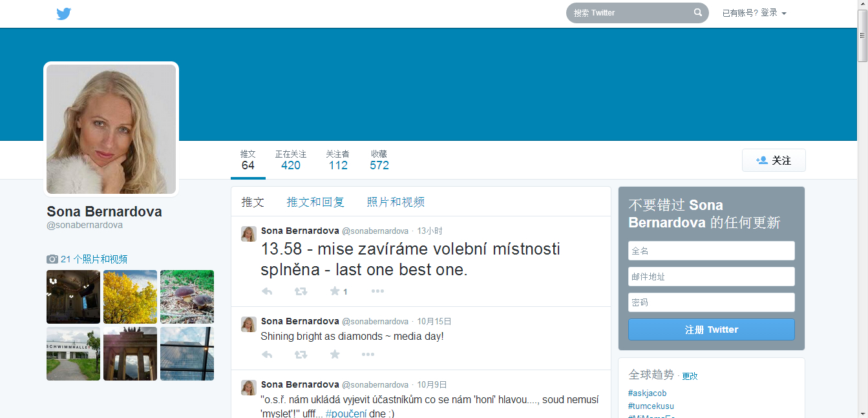Open the Brandenburg Gate photo thumbnail

tap(130, 353)
